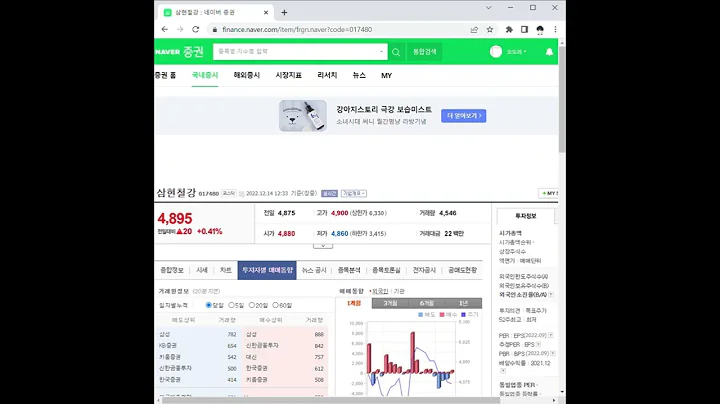
Task: Click the share page icon in address bar
Action: [x=474, y=29]
